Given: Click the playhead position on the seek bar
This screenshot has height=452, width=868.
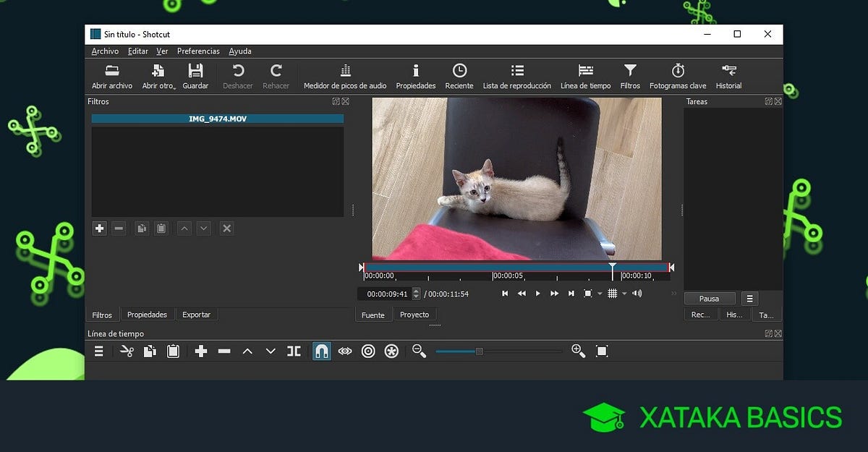Looking at the screenshot, I should tap(613, 268).
